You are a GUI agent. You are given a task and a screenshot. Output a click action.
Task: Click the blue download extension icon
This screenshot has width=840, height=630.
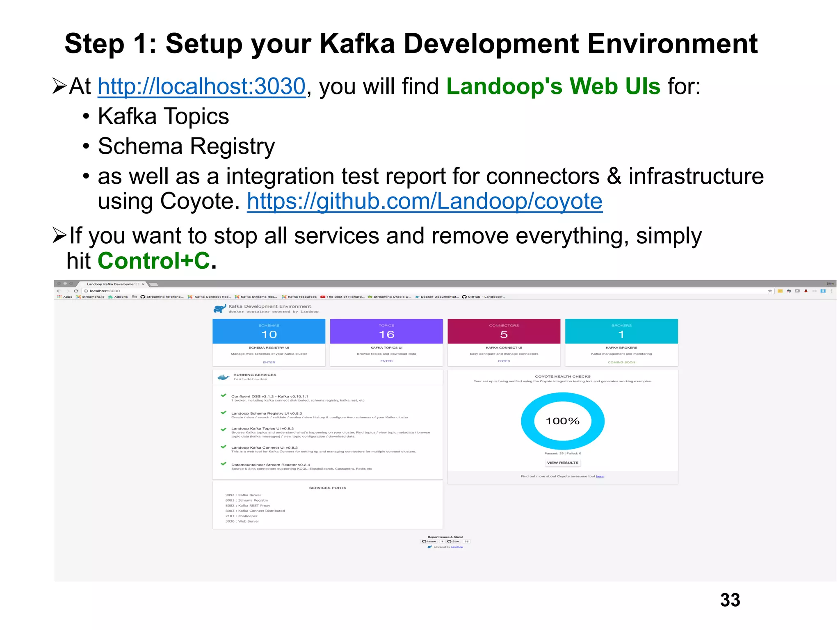[x=823, y=291]
